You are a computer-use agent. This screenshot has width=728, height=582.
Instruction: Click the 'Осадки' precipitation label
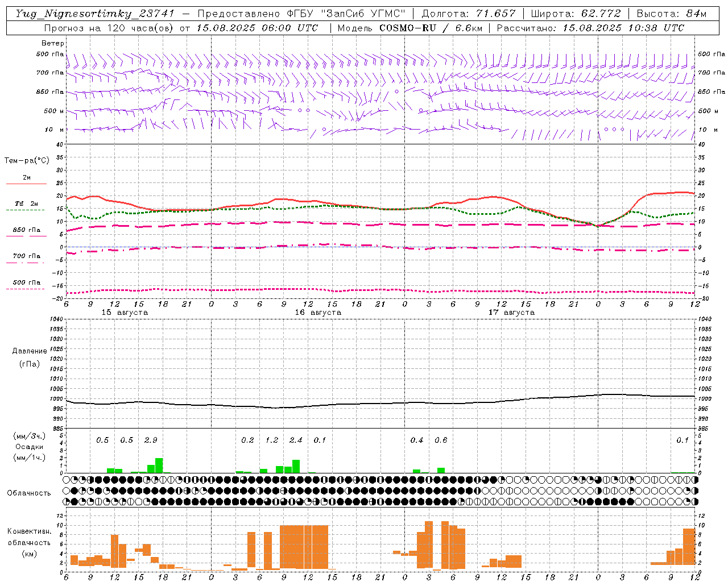30,447
